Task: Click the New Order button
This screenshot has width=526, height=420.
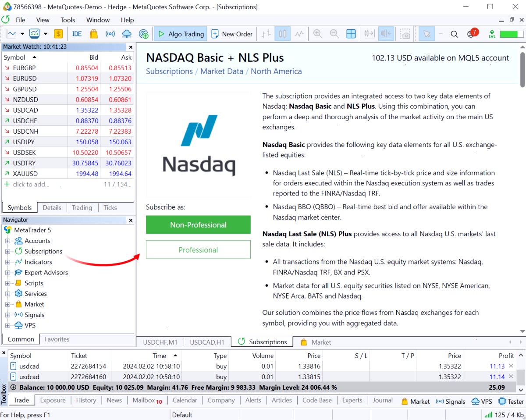Action: tap(232, 34)
